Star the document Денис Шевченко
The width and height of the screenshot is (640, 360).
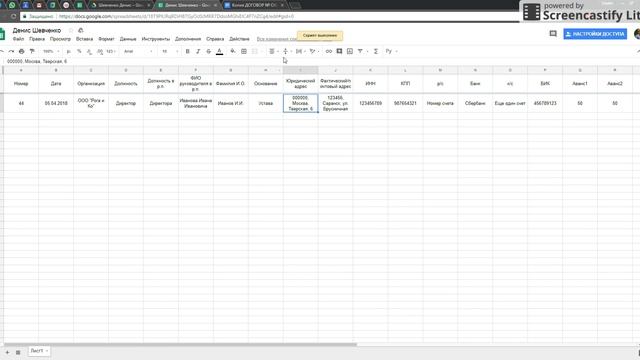point(71,31)
